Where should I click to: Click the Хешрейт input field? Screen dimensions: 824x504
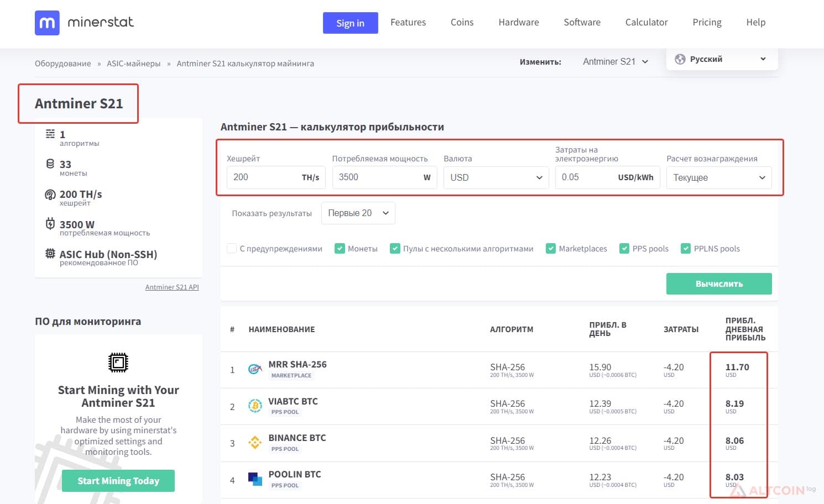tap(276, 177)
